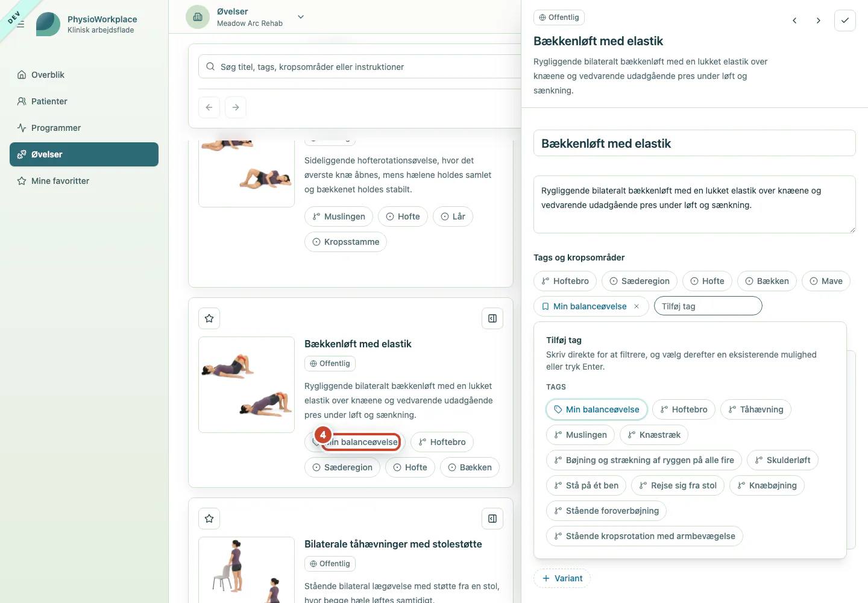This screenshot has height=603, width=868.
Task: Favorite the Bækkenløft med elastik exercise card
Action: tap(209, 318)
